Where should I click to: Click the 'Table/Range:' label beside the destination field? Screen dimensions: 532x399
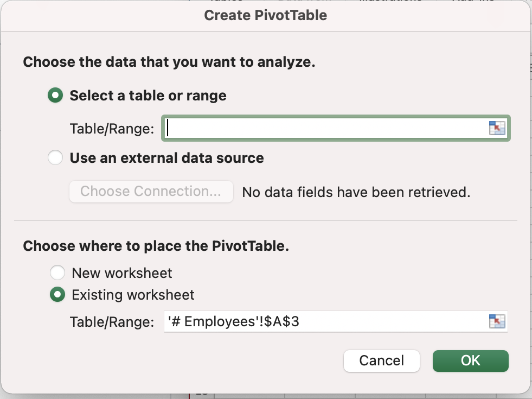[x=112, y=322]
